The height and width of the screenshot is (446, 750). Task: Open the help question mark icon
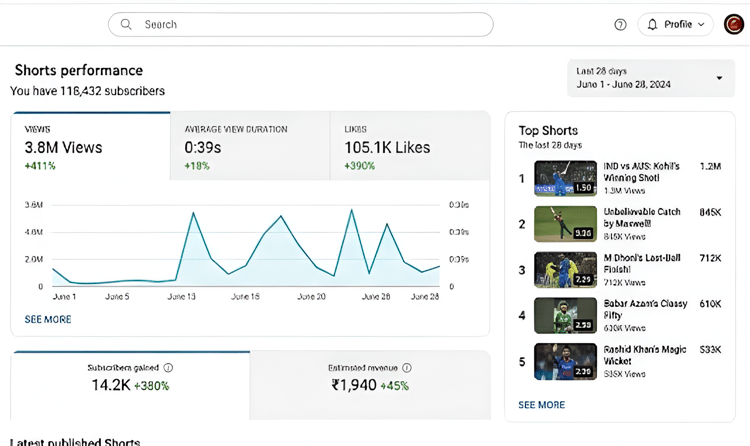620,24
